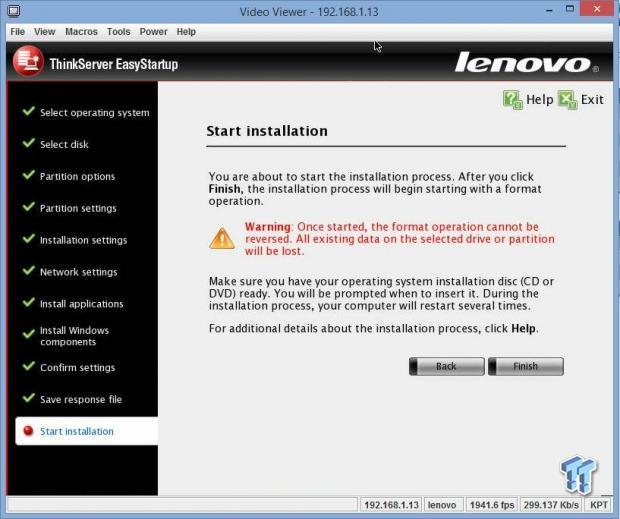Click the Video Viewer window title icon
This screenshot has height=519, width=620.
click(x=13, y=11)
